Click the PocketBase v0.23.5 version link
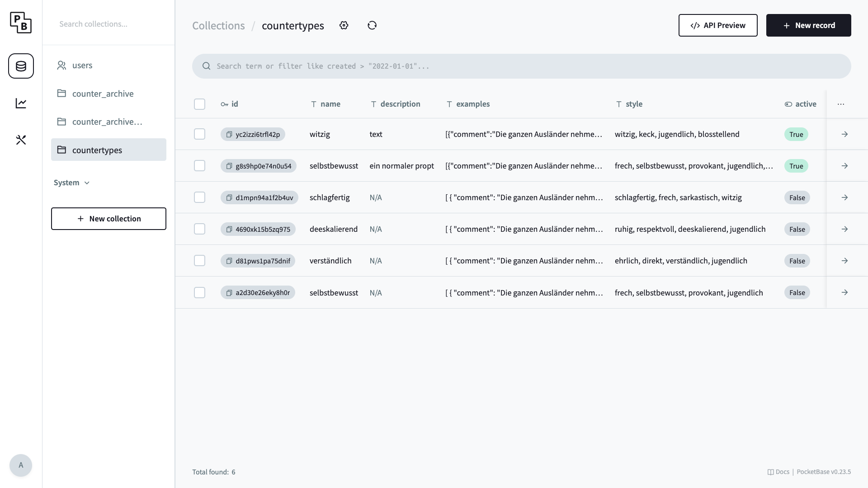 pos(824,472)
